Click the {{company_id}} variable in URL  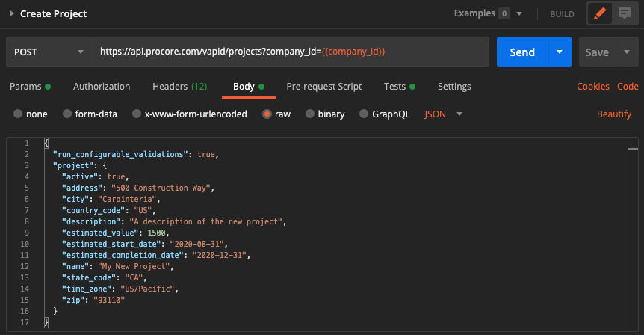[353, 52]
